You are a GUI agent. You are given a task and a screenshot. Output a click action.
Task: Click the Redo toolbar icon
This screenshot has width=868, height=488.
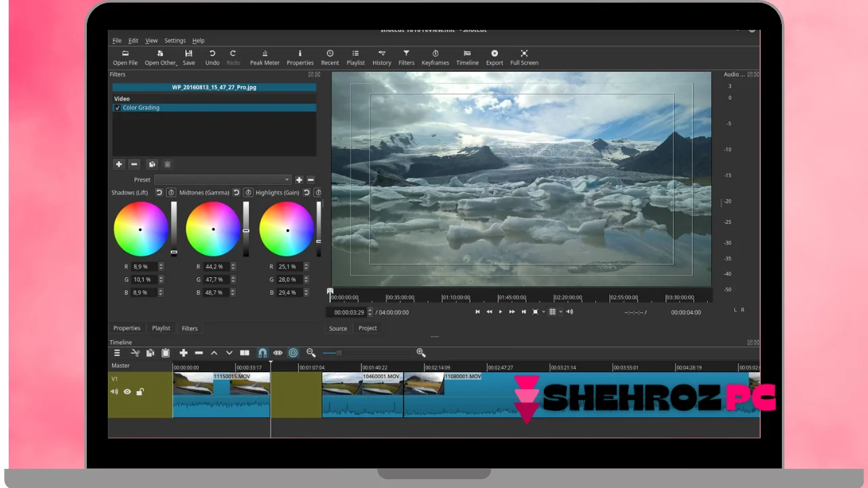pos(233,58)
